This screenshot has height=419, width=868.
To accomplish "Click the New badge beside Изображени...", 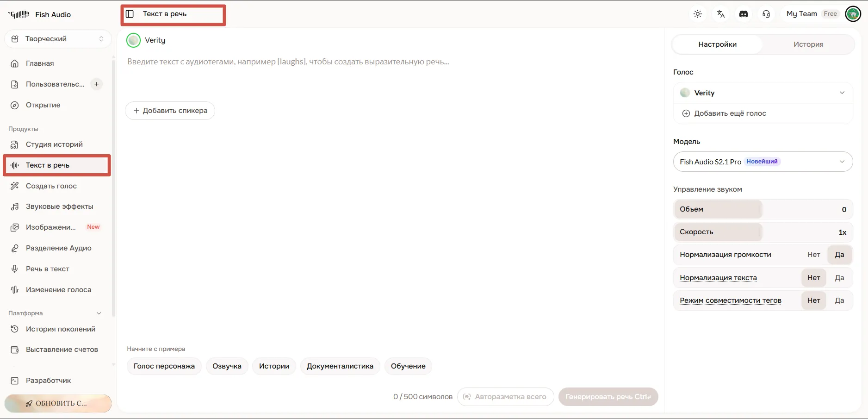I will click(x=93, y=227).
